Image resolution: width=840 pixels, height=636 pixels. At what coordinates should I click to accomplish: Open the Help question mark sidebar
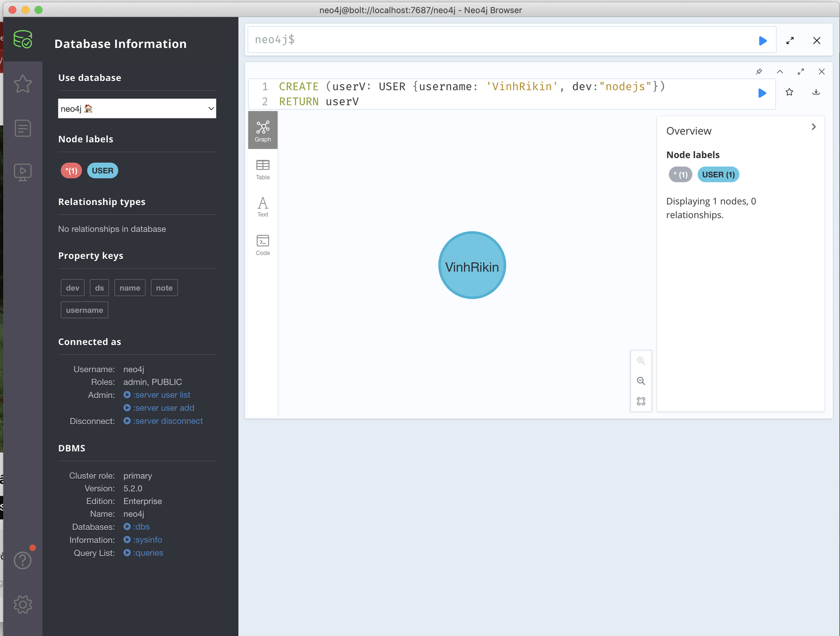pyautogui.click(x=23, y=560)
